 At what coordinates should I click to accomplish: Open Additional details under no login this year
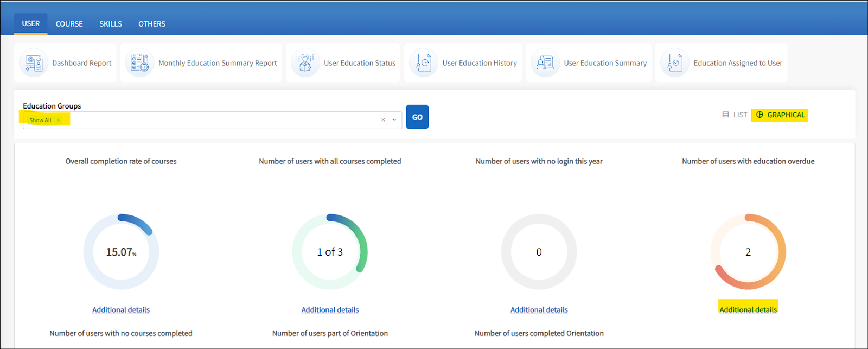click(539, 310)
